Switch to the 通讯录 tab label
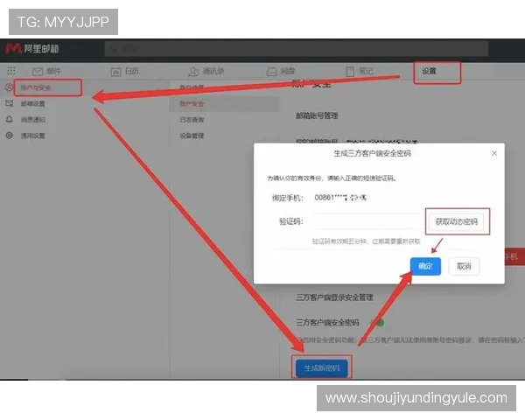Image resolution: width=525 pixels, height=420 pixels. point(213,71)
